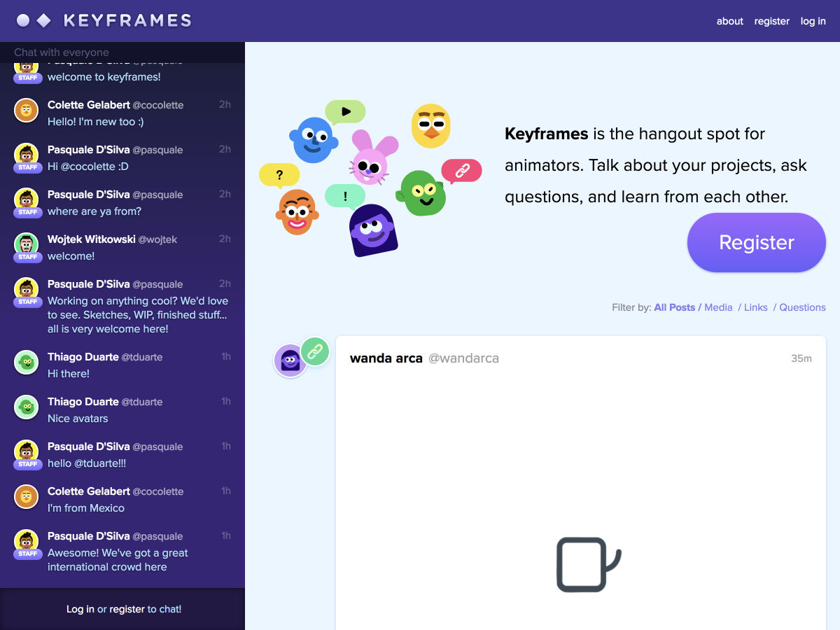Click the mug loading icon in post
Screen dimensions: 840x630
point(588,564)
